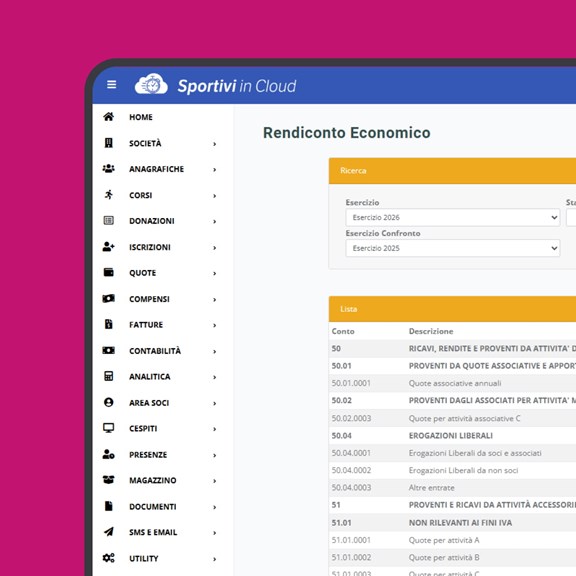Image resolution: width=576 pixels, height=576 pixels.
Task: Open the Esercizio Confronto 2025 dropdown
Action: pyautogui.click(x=453, y=248)
